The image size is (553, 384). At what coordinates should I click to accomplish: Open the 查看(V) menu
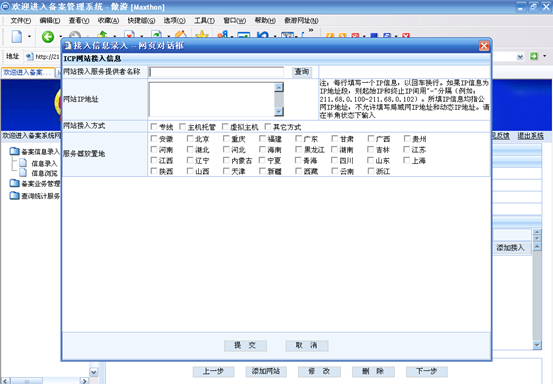pos(79,20)
